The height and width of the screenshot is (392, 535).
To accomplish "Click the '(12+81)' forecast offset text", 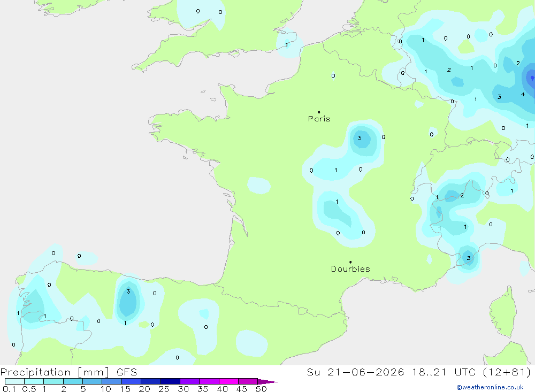I will (507, 372).
